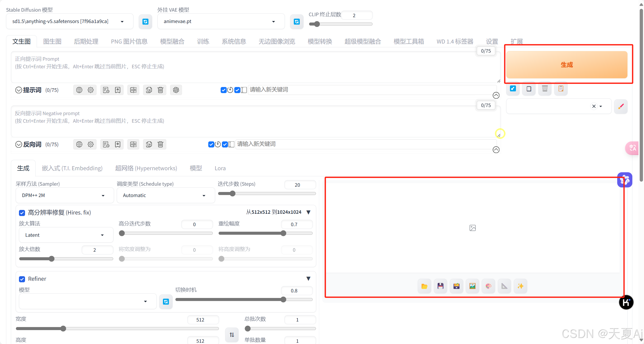Click the paintbrush edit styles icon
644x344 pixels.
click(621, 106)
